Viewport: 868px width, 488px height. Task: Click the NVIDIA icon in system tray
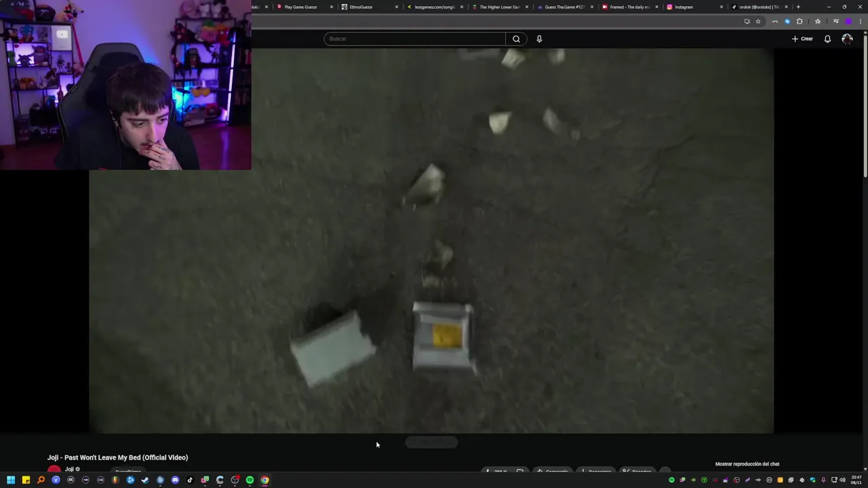(693, 480)
